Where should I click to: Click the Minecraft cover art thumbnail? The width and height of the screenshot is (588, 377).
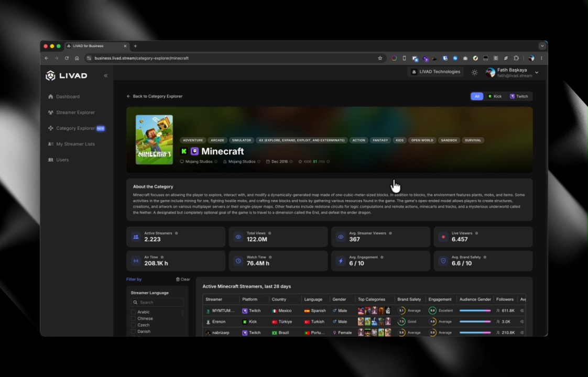pyautogui.click(x=154, y=139)
